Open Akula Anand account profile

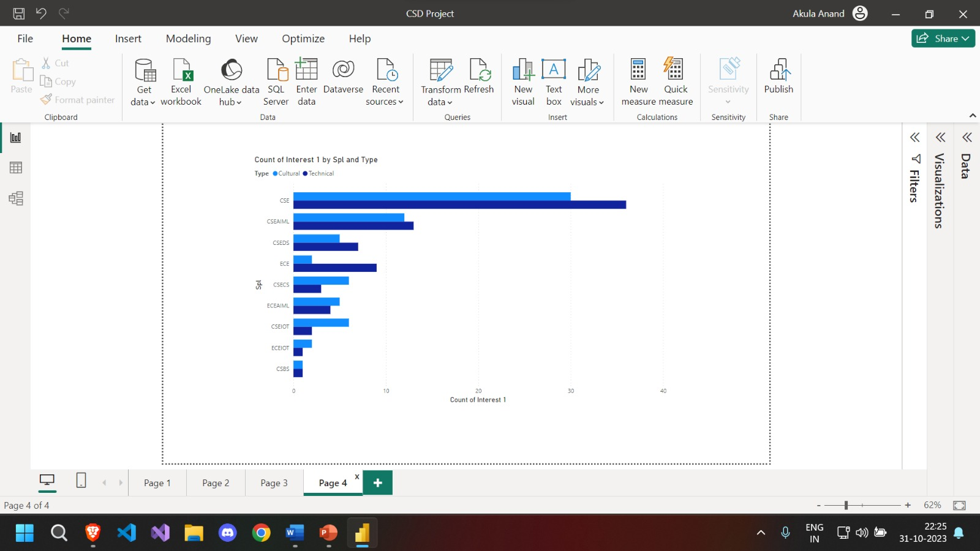860,13
